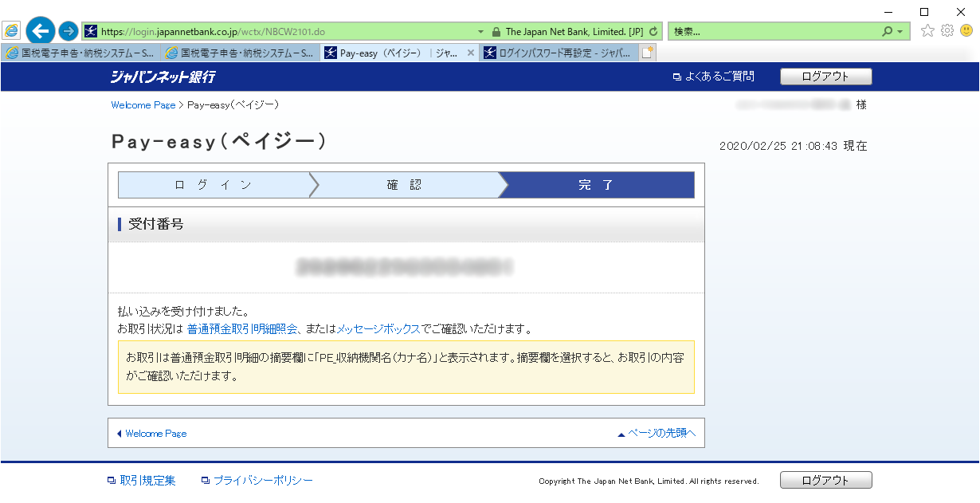Screen dimensions: 980x503
Task: Open the 取引規定集 link
Action: (x=142, y=481)
